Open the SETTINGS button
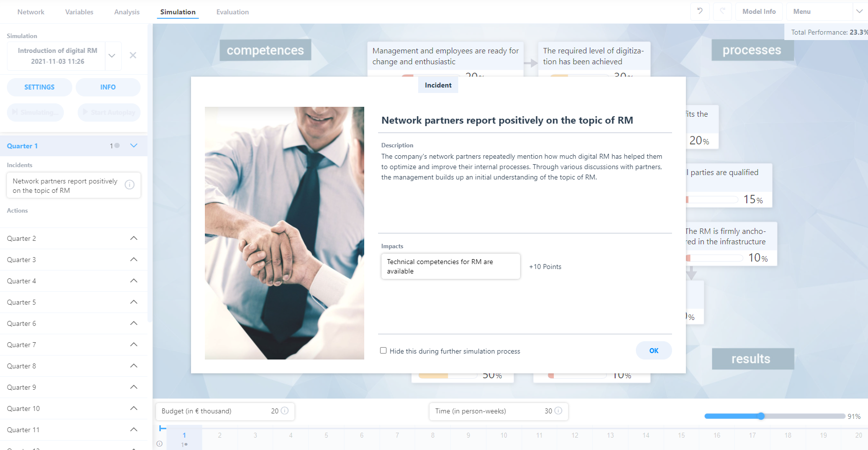Screen dimensions: 868x450 40,87
